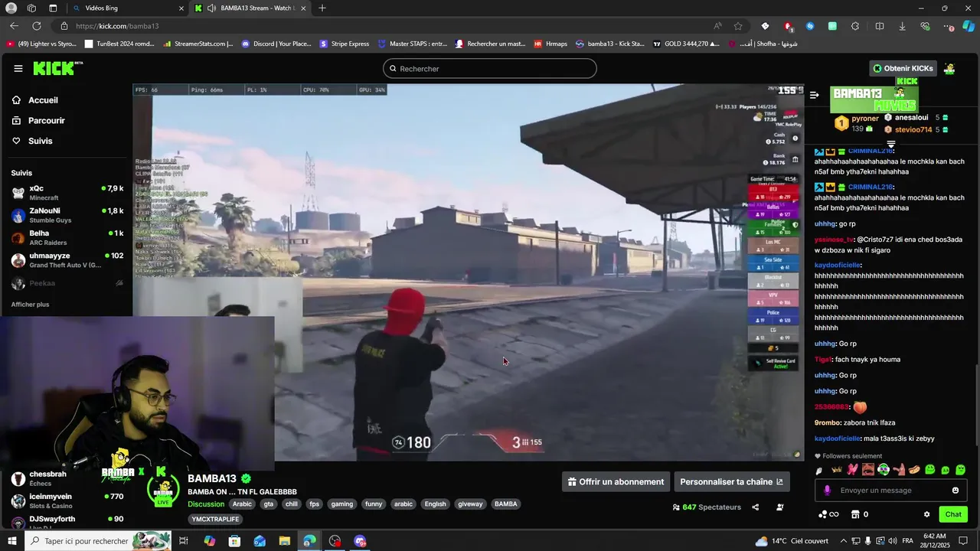Open Microsoft Store from taskbar
The width and height of the screenshot is (980, 551).
click(x=234, y=541)
